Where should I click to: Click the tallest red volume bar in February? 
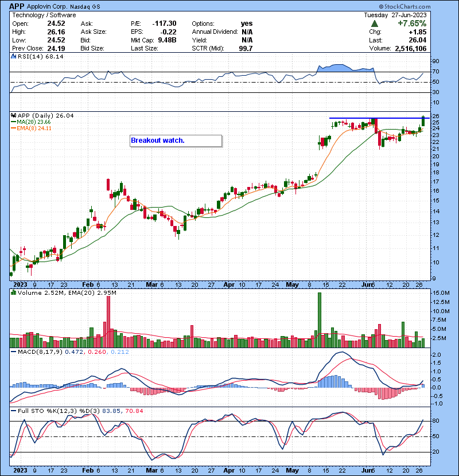click(108, 322)
